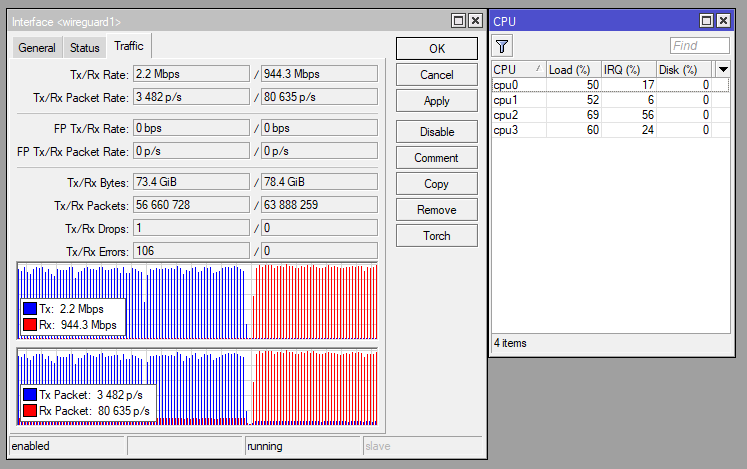Click the Tx Drops field showing 1
The image size is (747, 469).
click(191, 228)
